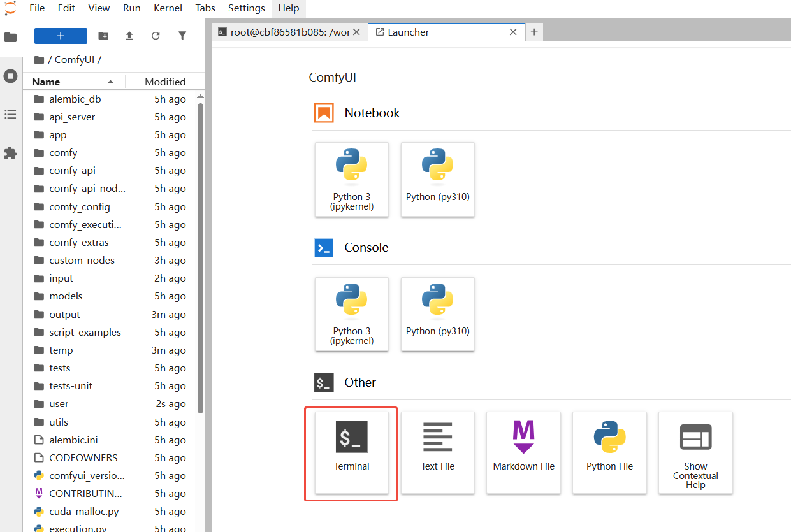Click the Upload Files icon

click(129, 36)
